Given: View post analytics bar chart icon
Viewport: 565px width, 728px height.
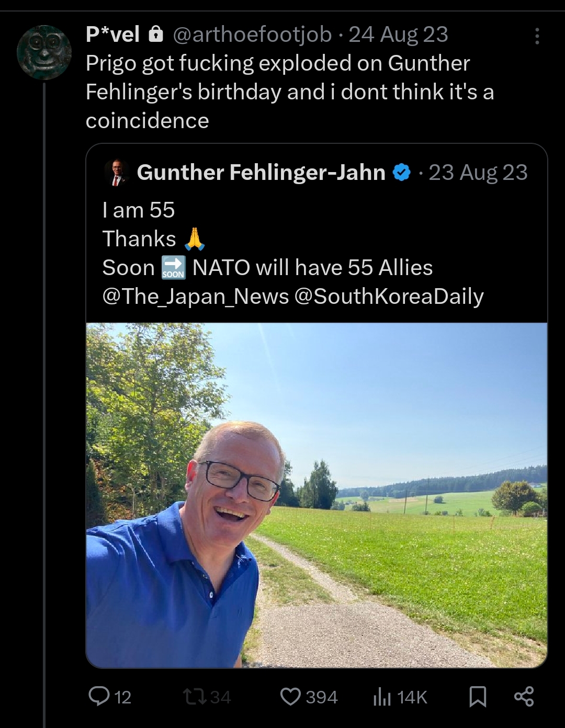Looking at the screenshot, I should 382,697.
